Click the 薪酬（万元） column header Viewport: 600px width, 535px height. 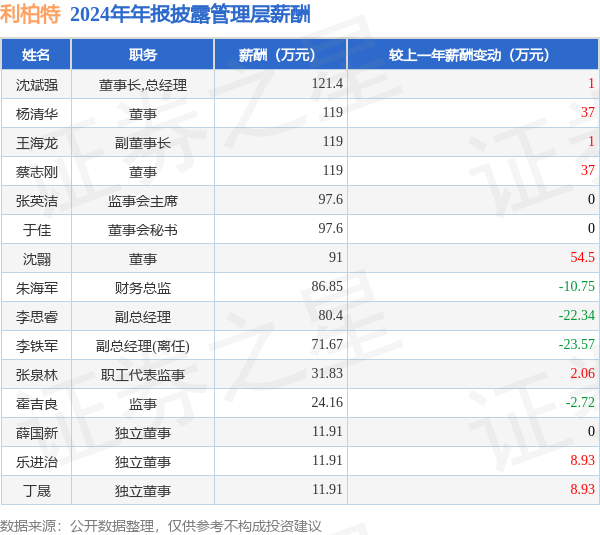pos(280,55)
